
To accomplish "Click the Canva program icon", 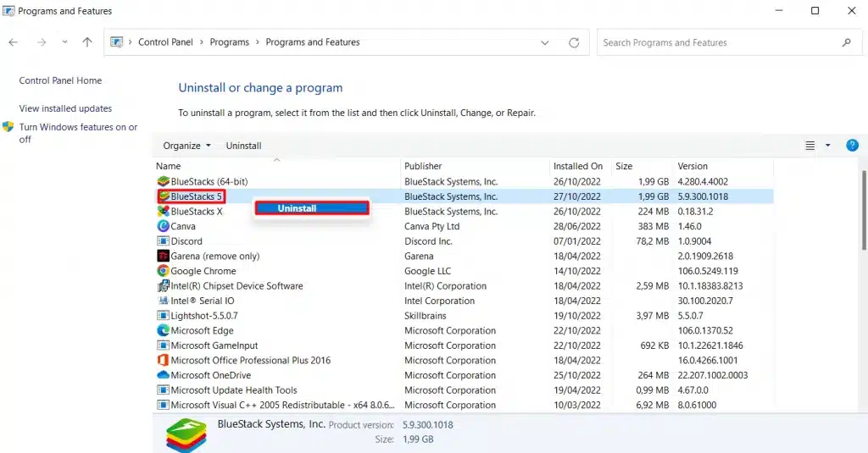I will pyautogui.click(x=163, y=226).
